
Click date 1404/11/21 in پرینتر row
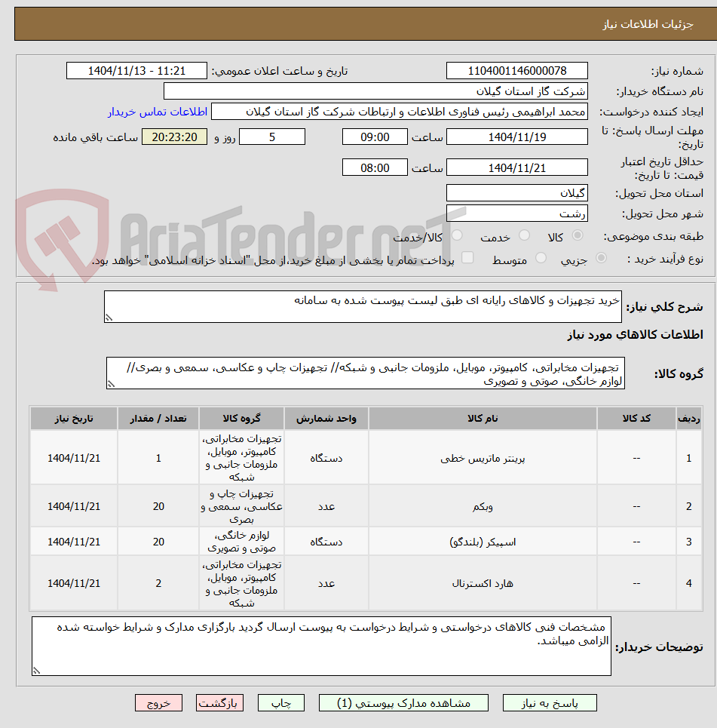click(x=74, y=458)
